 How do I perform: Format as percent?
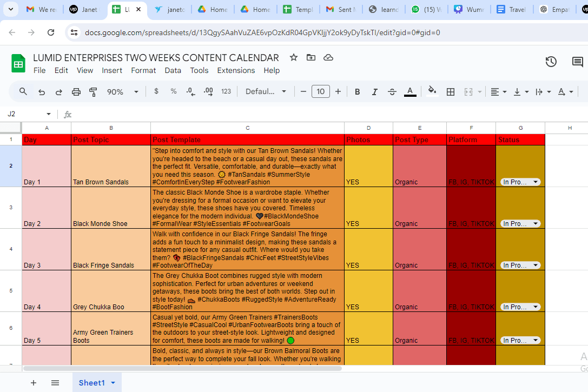coord(173,91)
